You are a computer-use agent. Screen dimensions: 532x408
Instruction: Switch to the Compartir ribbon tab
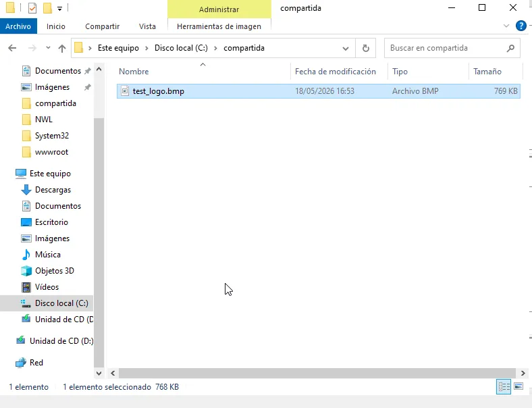pos(102,26)
